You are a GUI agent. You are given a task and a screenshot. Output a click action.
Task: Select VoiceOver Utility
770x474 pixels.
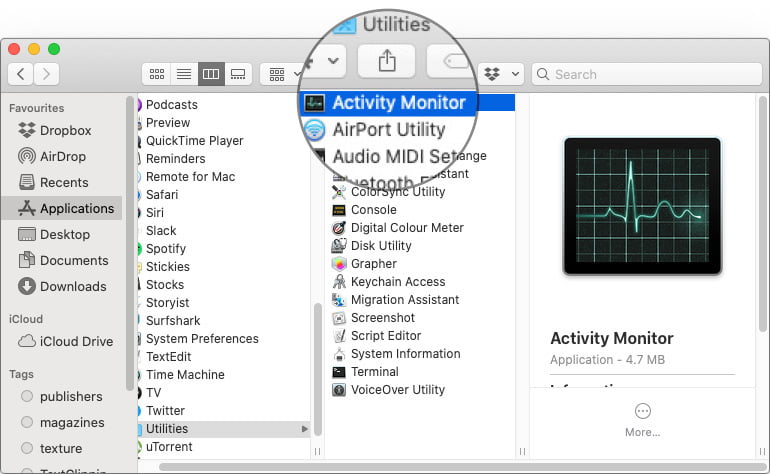(398, 390)
